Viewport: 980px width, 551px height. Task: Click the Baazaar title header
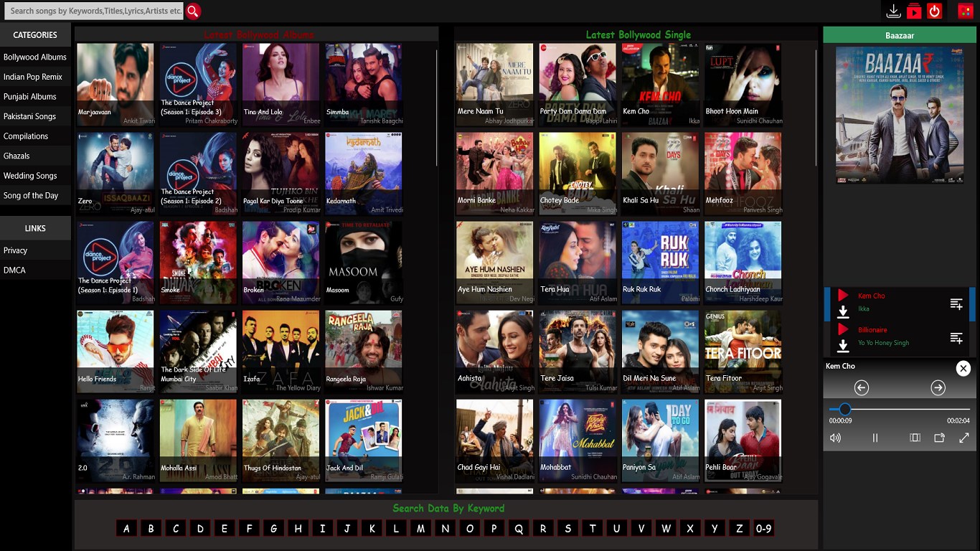[900, 35]
